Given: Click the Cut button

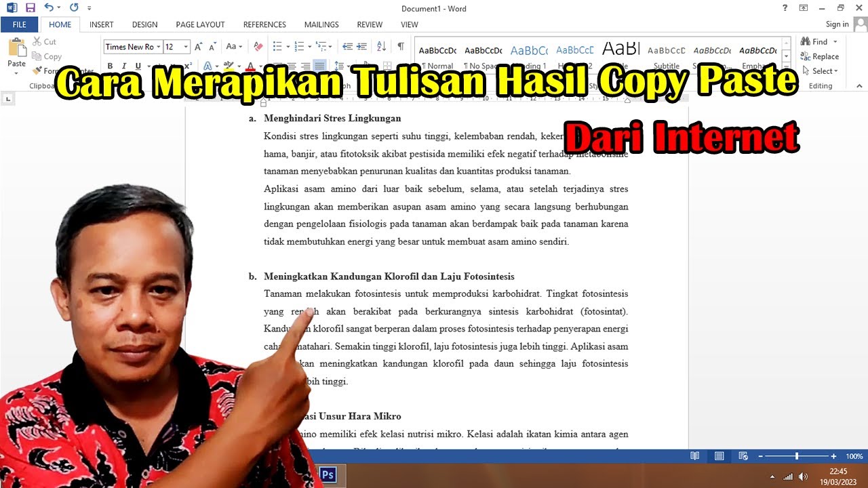Looking at the screenshot, I should [x=45, y=42].
